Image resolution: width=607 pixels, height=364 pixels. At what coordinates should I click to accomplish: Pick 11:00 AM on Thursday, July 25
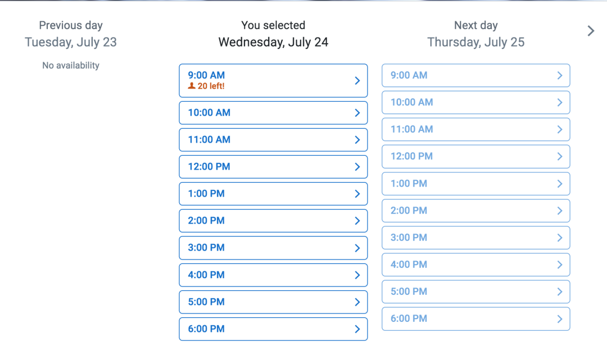click(x=476, y=129)
